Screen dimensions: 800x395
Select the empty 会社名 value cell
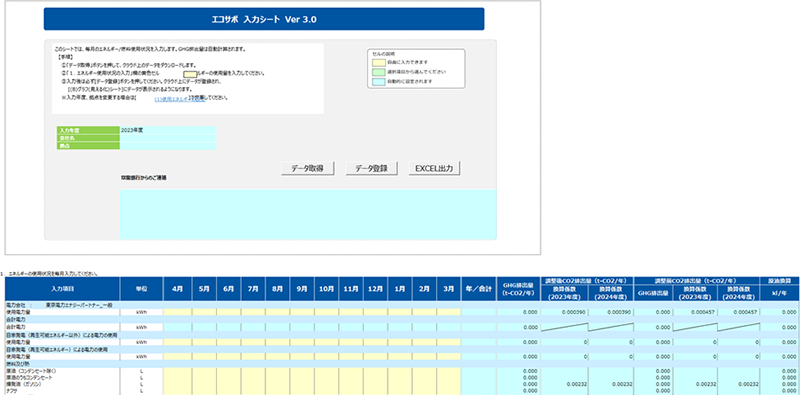tap(168, 138)
